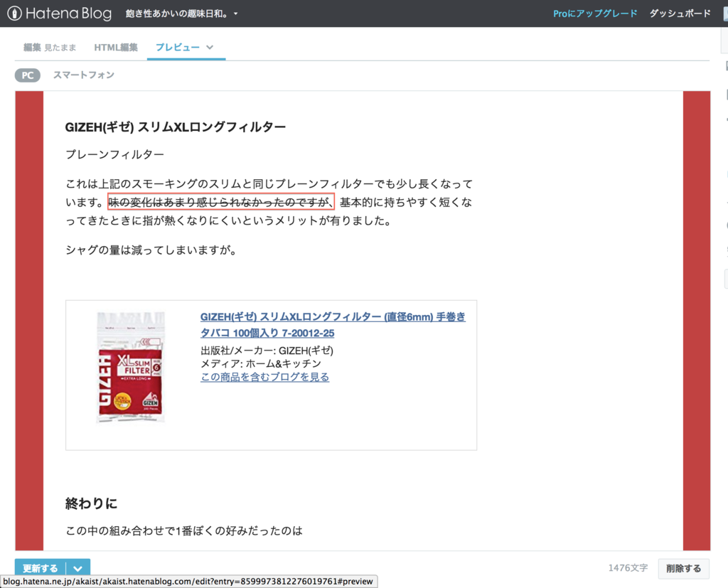
Task: Click the 終わりに heading
Action: tap(92, 503)
